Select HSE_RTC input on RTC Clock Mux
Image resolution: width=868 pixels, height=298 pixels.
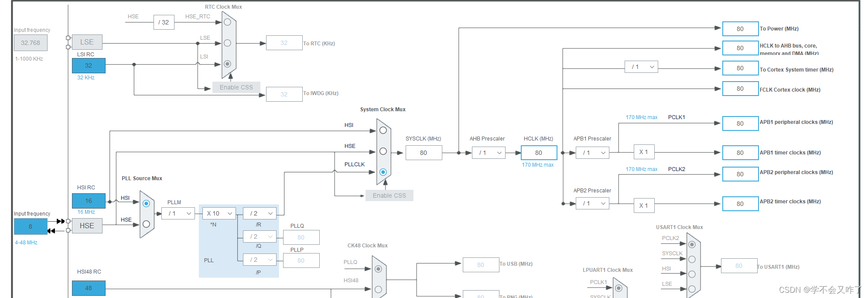click(x=227, y=22)
